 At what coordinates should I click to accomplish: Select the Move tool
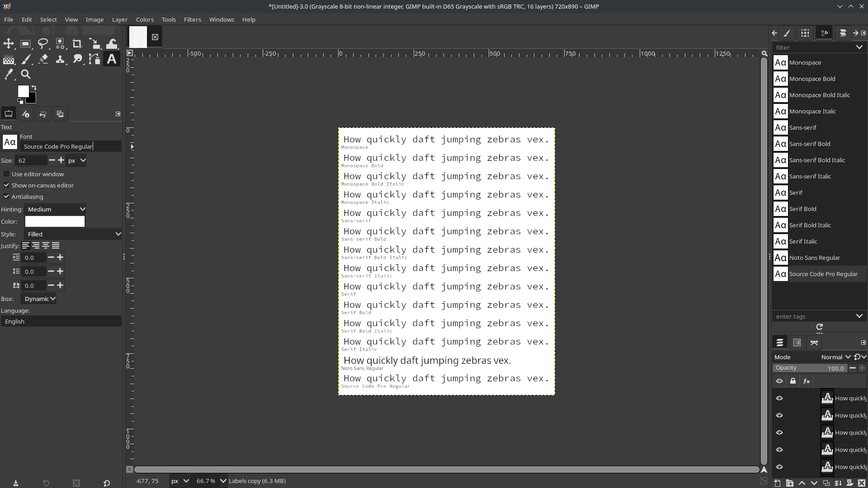pos(9,44)
